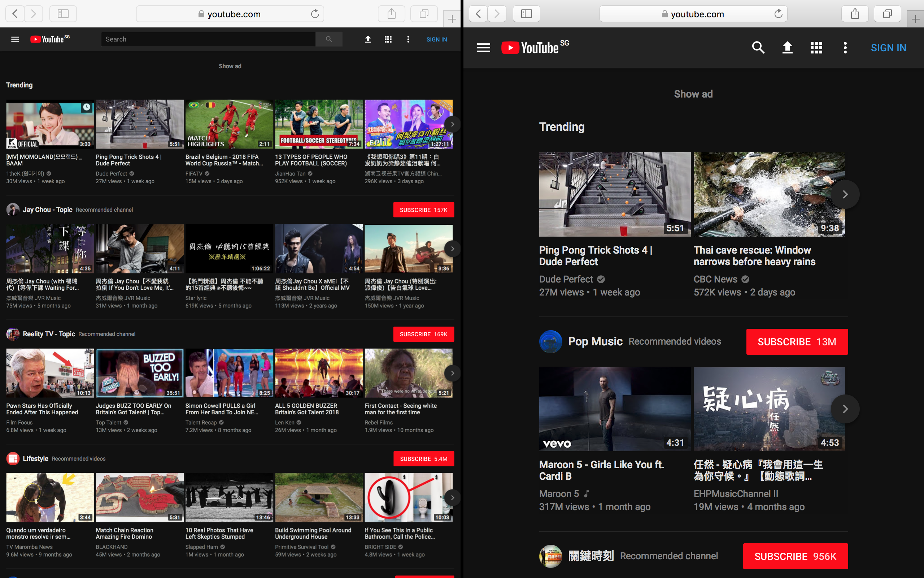Image resolution: width=924 pixels, height=578 pixels.
Task: Reload page in right Safari window
Action: pyautogui.click(x=778, y=14)
